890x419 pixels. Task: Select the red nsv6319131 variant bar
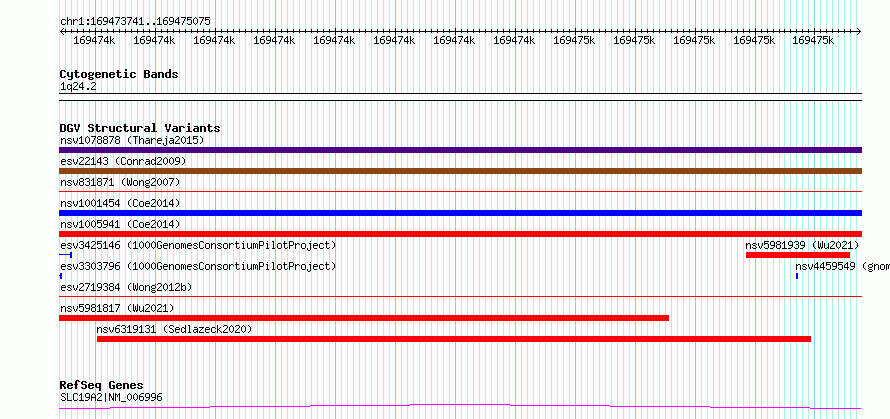[x=454, y=339]
